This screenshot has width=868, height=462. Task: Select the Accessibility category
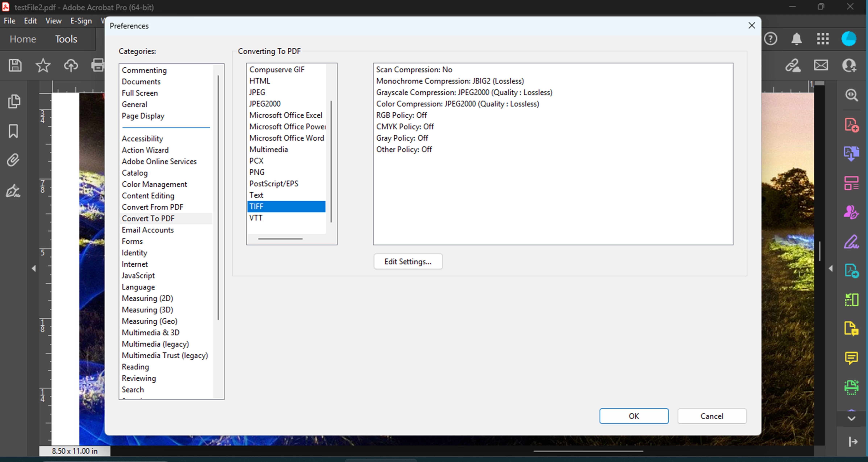142,138
